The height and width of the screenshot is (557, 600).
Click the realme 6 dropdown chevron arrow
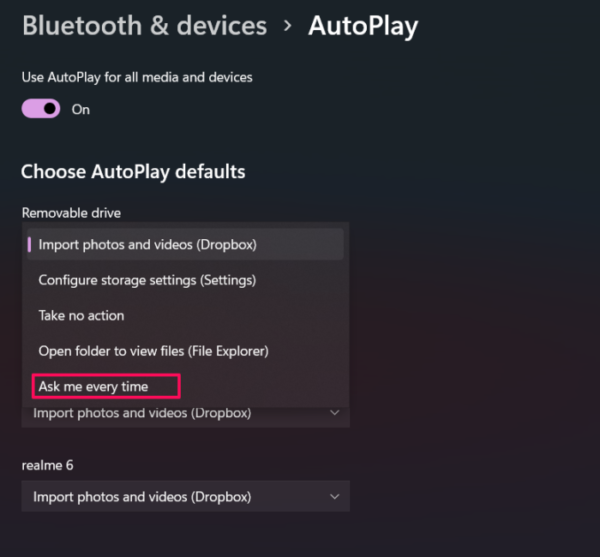tap(334, 496)
